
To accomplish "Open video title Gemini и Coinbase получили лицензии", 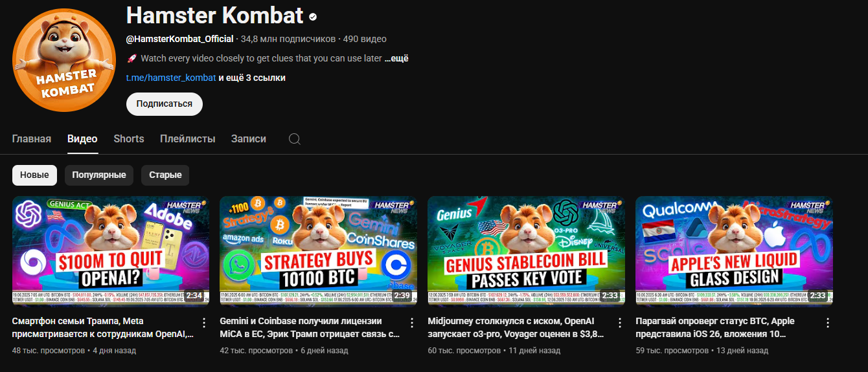I will point(310,328).
